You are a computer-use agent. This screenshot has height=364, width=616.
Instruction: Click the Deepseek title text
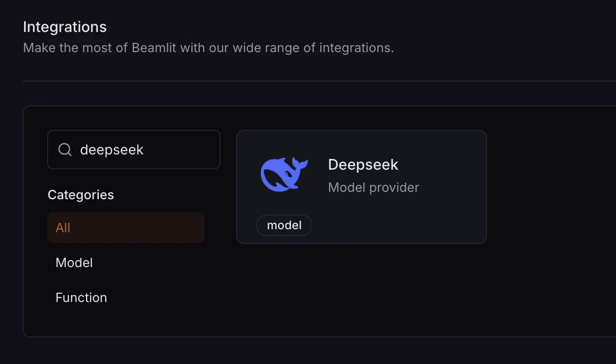click(x=363, y=165)
